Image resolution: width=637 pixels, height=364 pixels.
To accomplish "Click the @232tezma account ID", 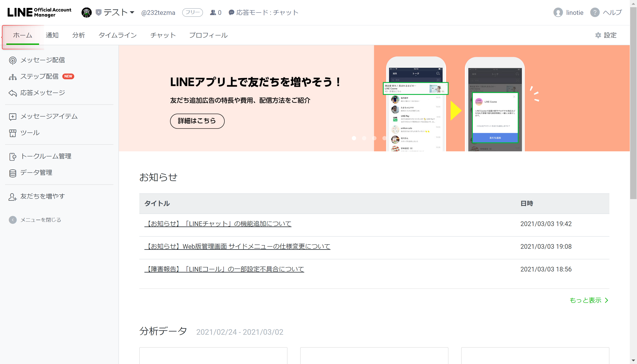I will tap(158, 13).
